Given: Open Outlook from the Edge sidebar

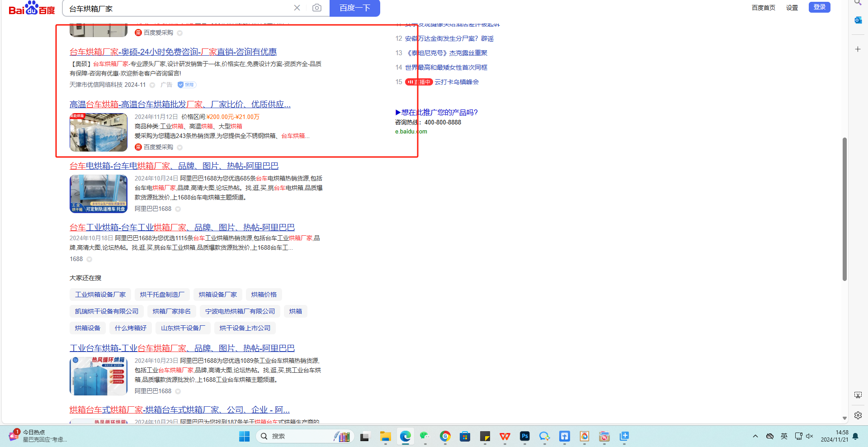Looking at the screenshot, I should (858, 20).
